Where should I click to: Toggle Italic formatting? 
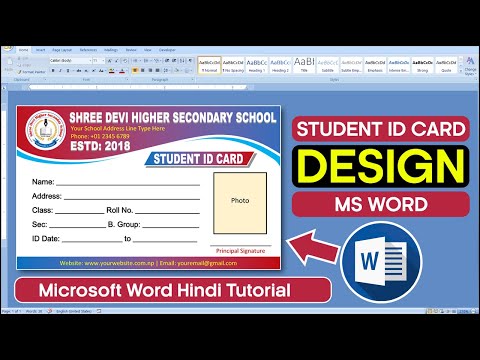(60, 71)
